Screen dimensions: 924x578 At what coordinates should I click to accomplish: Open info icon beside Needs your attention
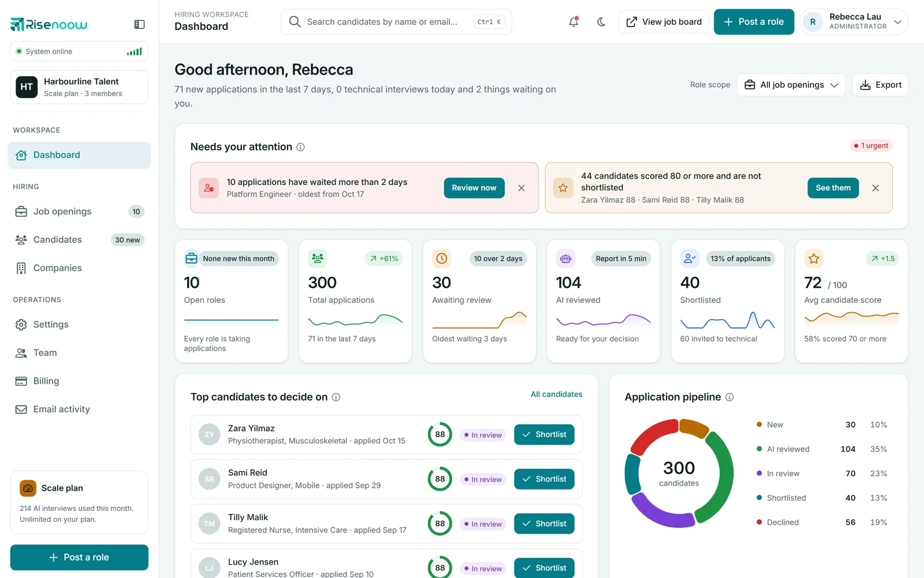[x=301, y=147]
